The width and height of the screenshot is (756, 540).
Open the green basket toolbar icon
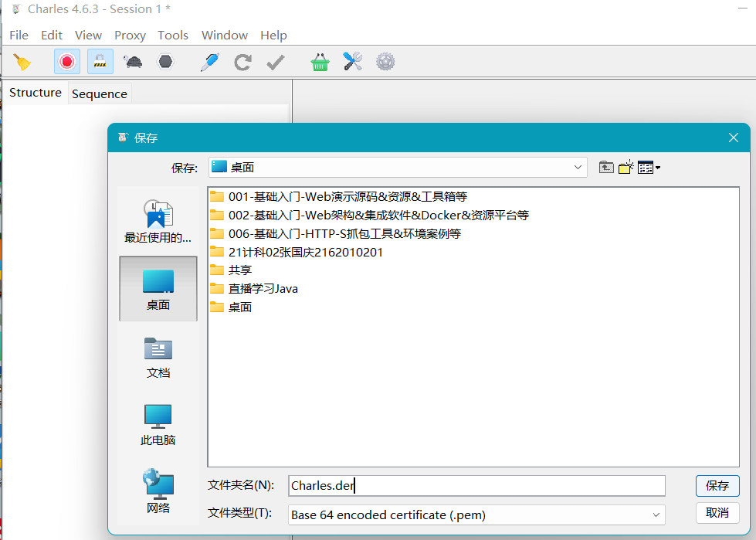[x=320, y=63]
